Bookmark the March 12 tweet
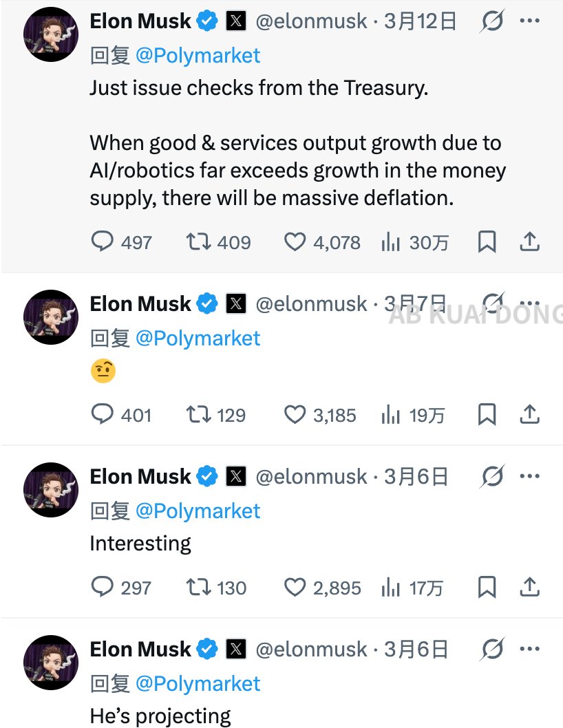The height and width of the screenshot is (728, 563). pyautogui.click(x=487, y=242)
